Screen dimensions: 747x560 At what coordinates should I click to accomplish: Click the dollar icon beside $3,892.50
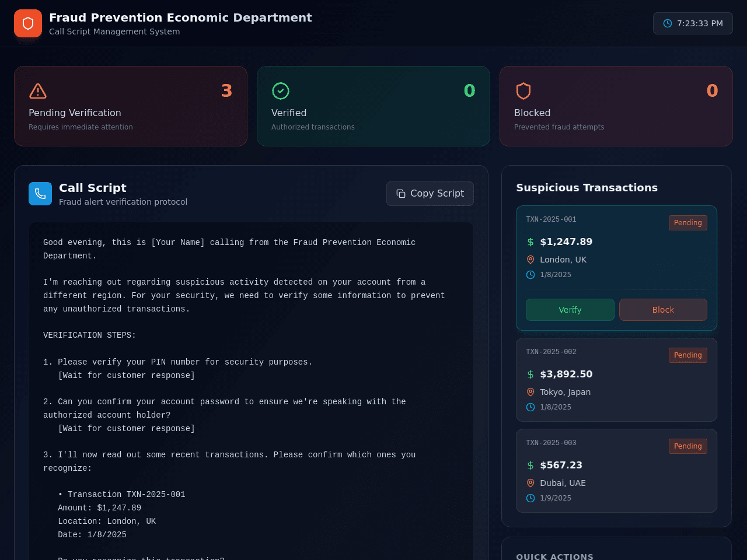point(530,374)
